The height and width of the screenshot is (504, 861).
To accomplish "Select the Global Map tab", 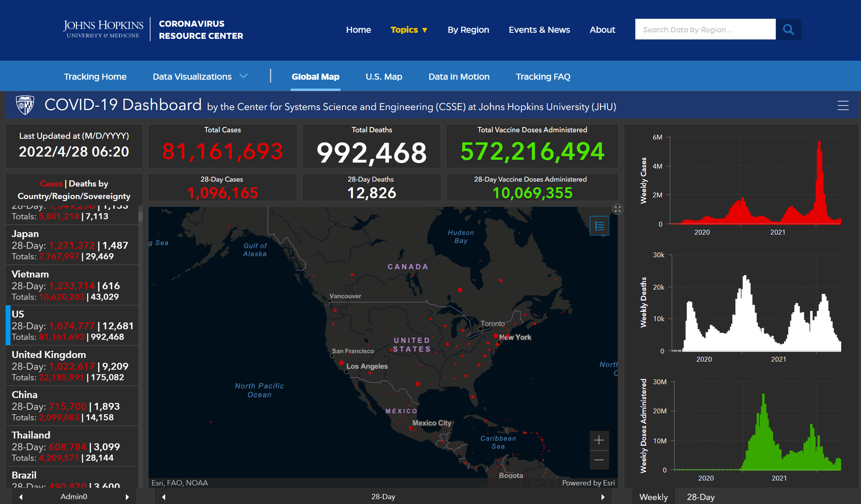I will [x=315, y=76].
